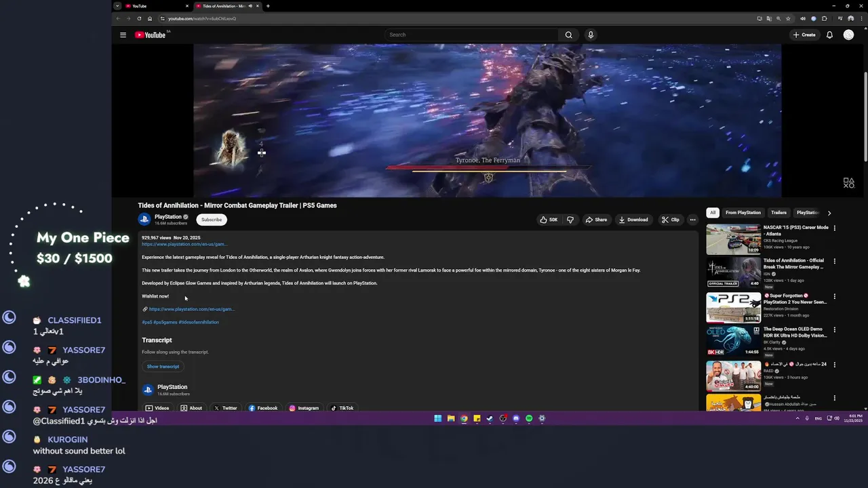Select the All filter chip
The image size is (868, 488).
click(x=713, y=213)
